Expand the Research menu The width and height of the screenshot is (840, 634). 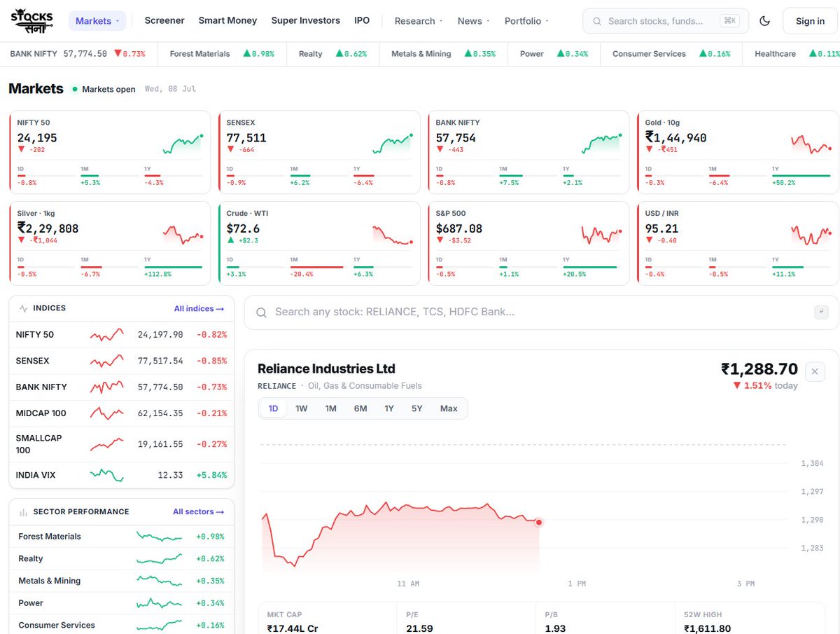419,21
